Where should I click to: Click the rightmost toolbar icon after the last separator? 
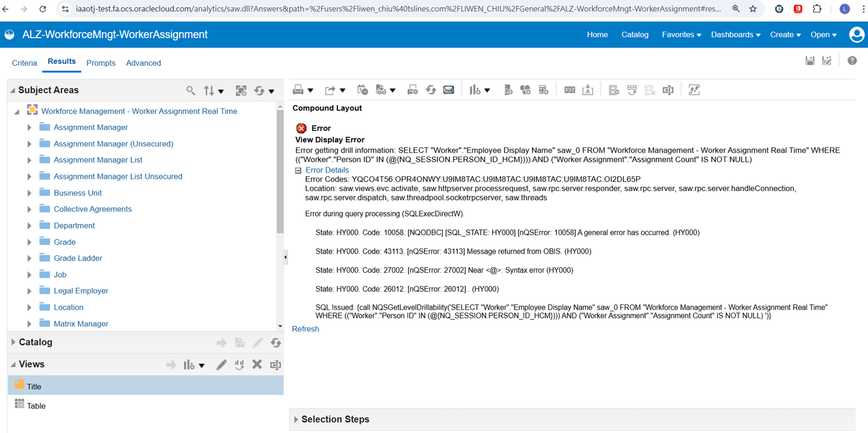(x=694, y=90)
